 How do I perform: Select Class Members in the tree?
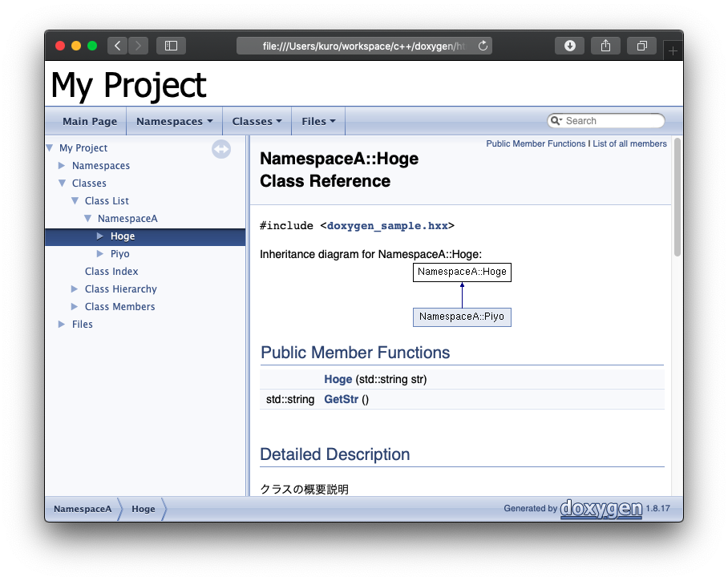pos(119,306)
